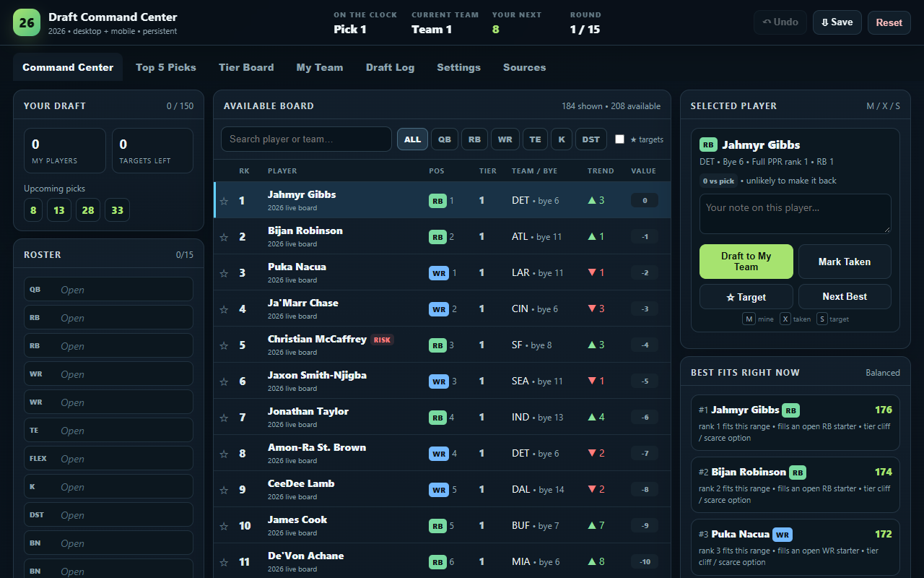Image resolution: width=924 pixels, height=578 pixels.
Task: Star Amon-Ra St. Brown row
Action: tap(224, 454)
